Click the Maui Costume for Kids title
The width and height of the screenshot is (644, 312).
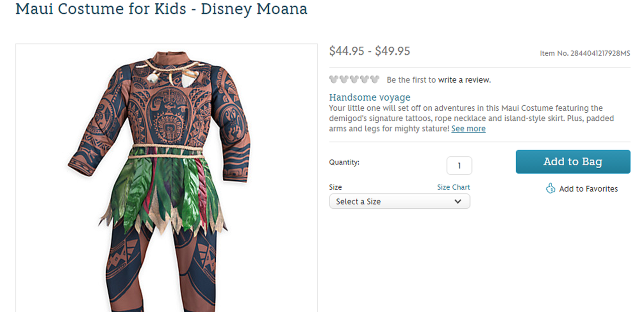point(162,9)
